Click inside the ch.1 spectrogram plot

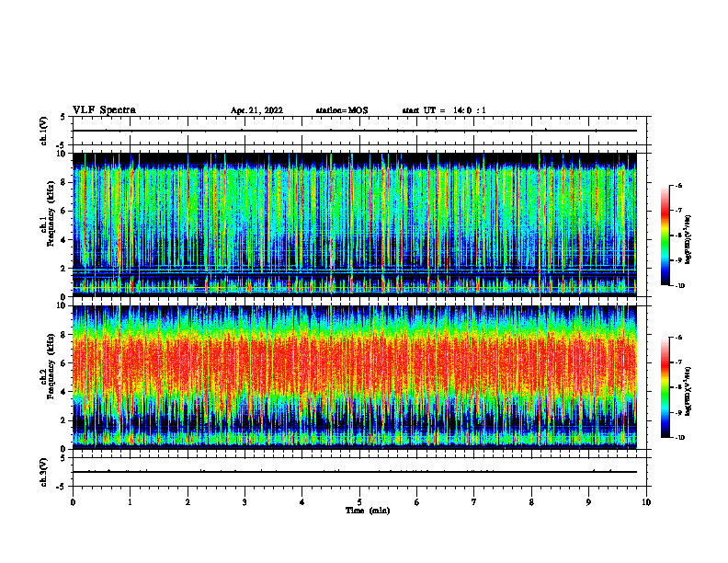tap(355, 224)
